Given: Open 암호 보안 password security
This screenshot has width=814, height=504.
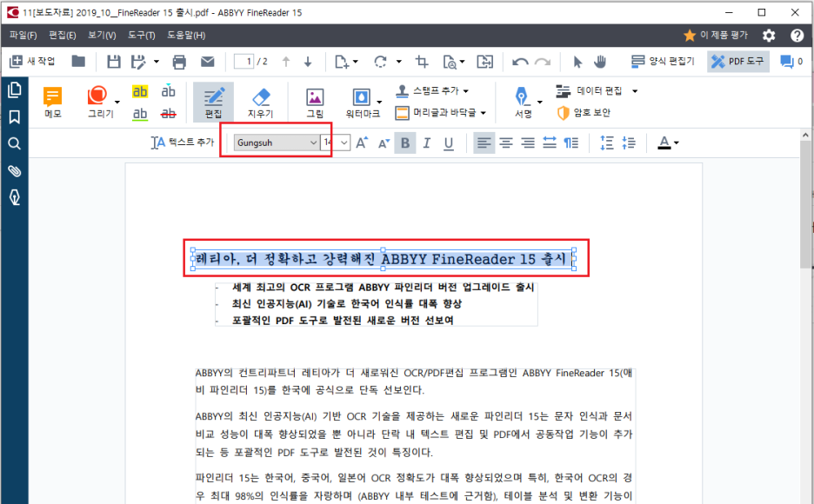Looking at the screenshot, I should point(584,112).
